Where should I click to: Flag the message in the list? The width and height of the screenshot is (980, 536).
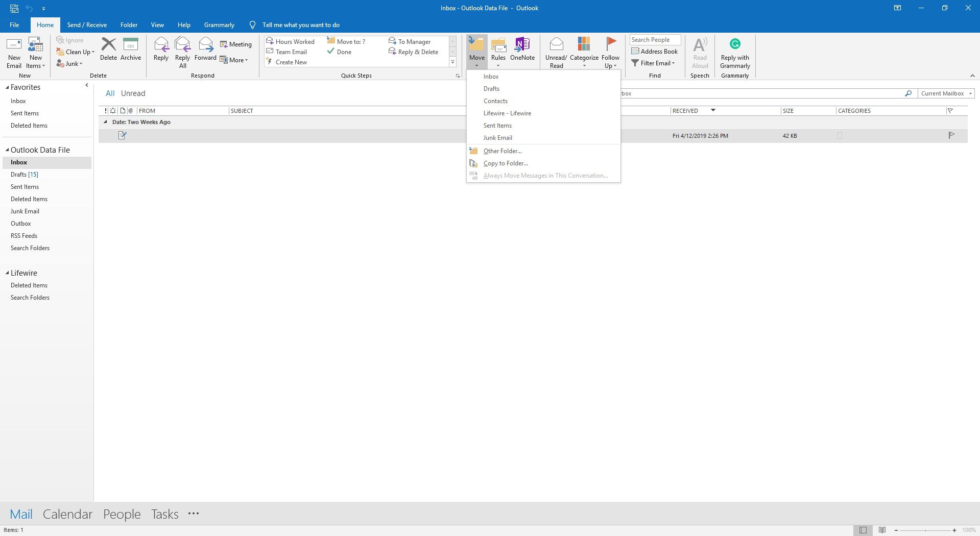point(951,135)
